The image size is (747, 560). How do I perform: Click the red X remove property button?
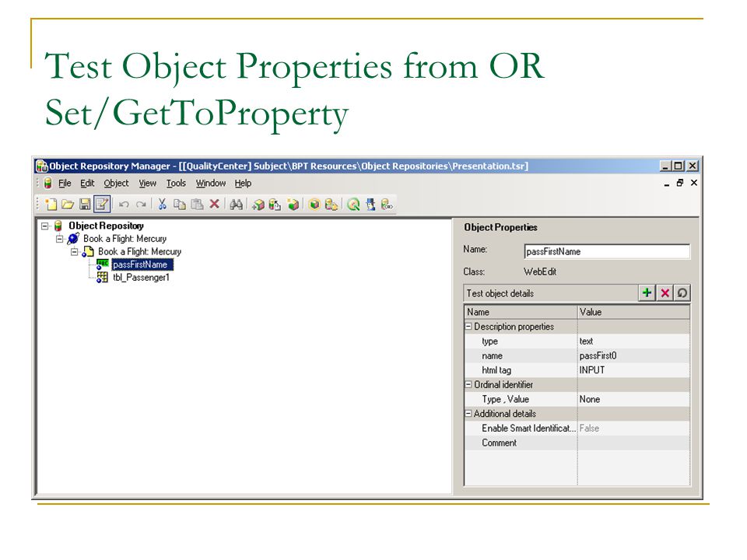[x=665, y=293]
